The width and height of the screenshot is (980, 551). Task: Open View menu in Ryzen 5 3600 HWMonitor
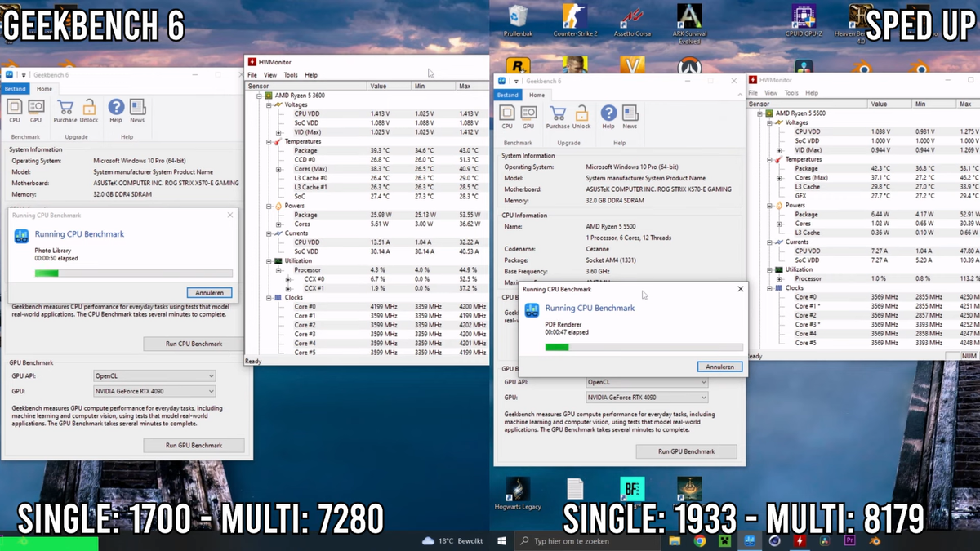click(x=269, y=75)
